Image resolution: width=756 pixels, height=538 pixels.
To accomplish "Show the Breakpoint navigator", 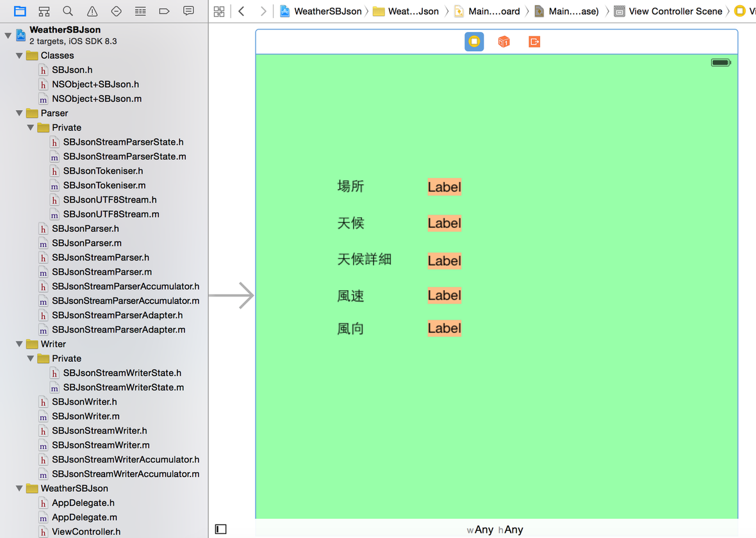I will pyautogui.click(x=163, y=11).
